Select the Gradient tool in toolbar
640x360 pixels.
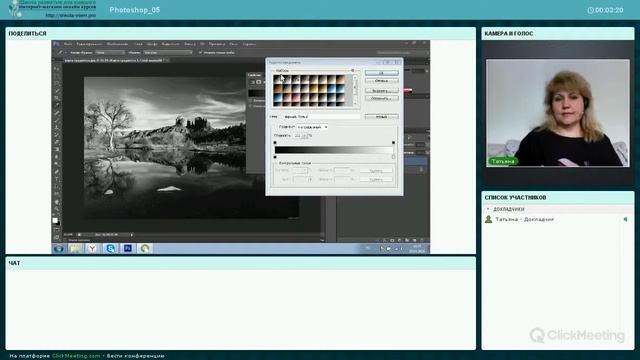click(x=57, y=149)
